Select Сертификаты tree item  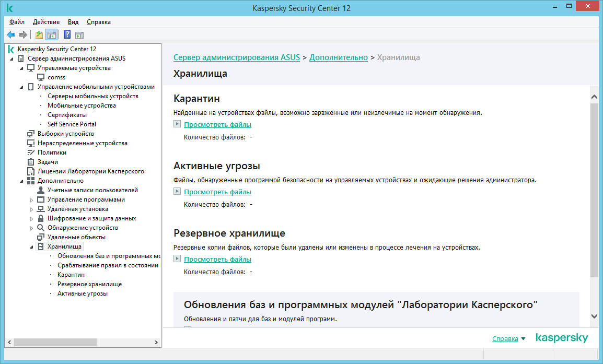pos(67,115)
